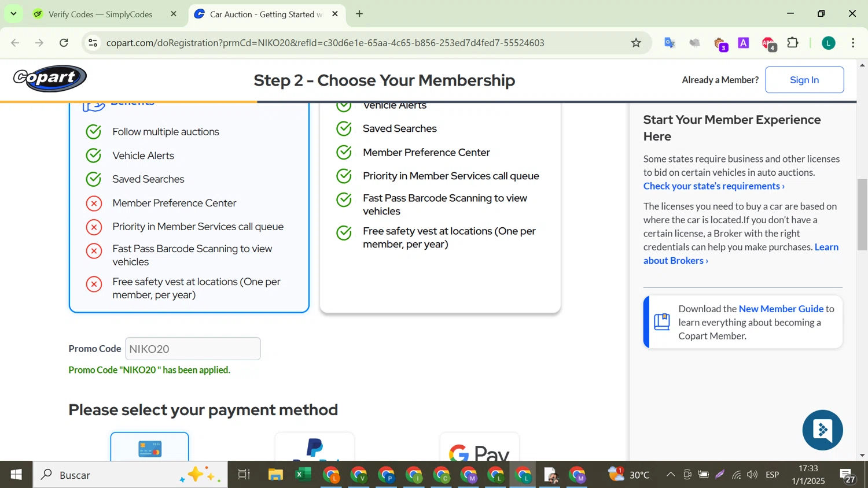The height and width of the screenshot is (488, 868).
Task: Click the browser address bar URL
Action: 325,43
